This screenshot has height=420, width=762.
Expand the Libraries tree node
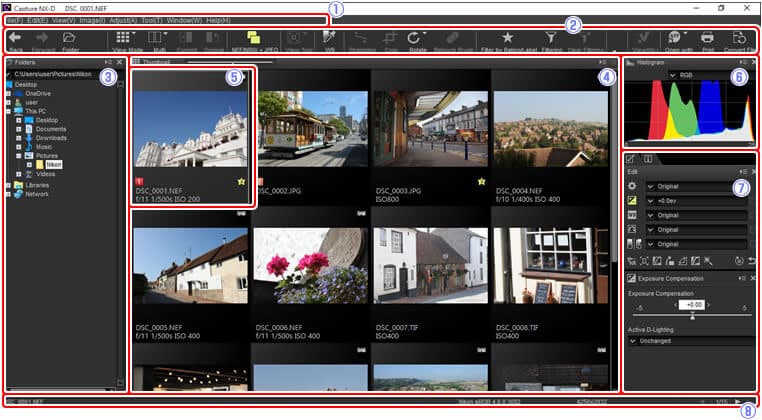click(8, 185)
